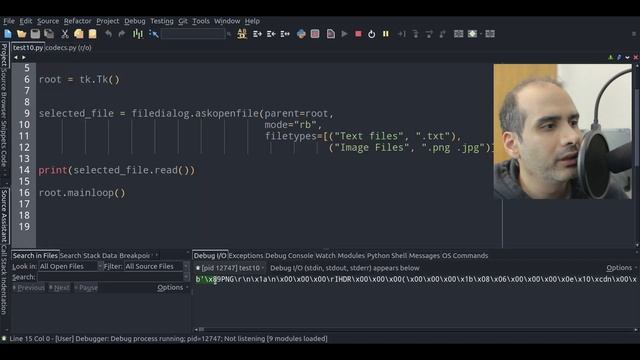Screen dimensions: 640x360
Task: Open the Tools menu
Action: coord(201,21)
